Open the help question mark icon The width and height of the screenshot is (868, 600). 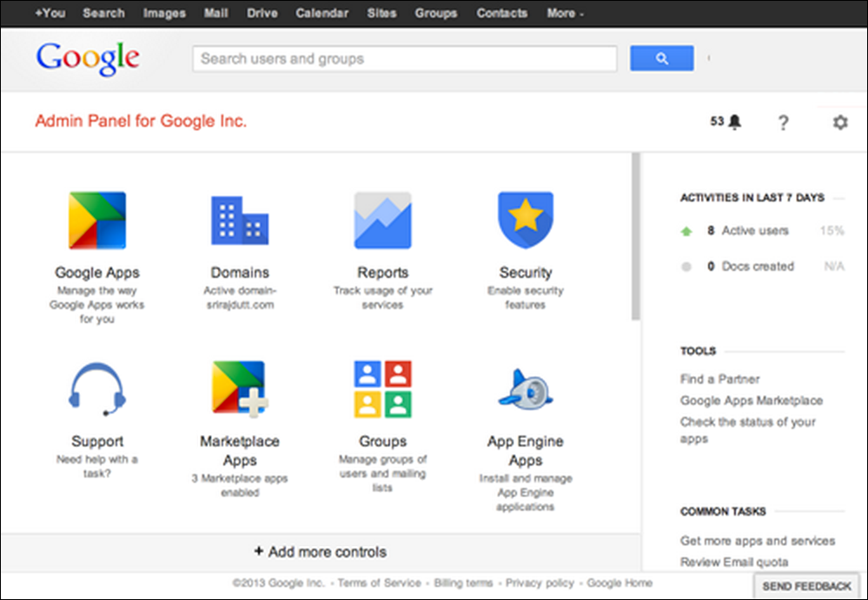783,123
